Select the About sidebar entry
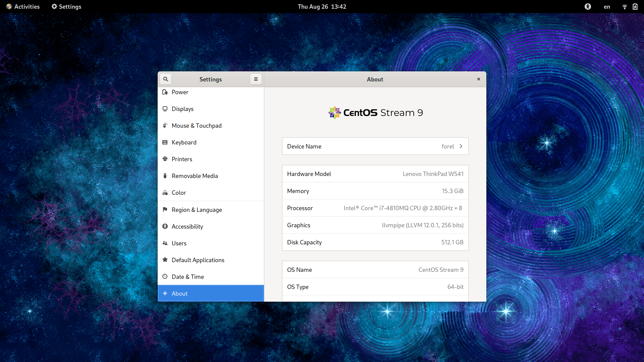644x362 pixels. point(211,294)
